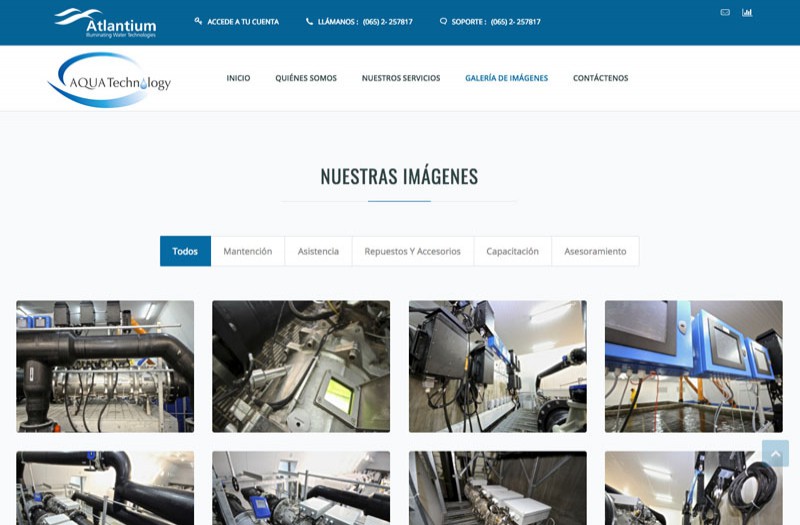Switch to the Asistencia filter
The width and height of the screenshot is (800, 525).
(318, 251)
